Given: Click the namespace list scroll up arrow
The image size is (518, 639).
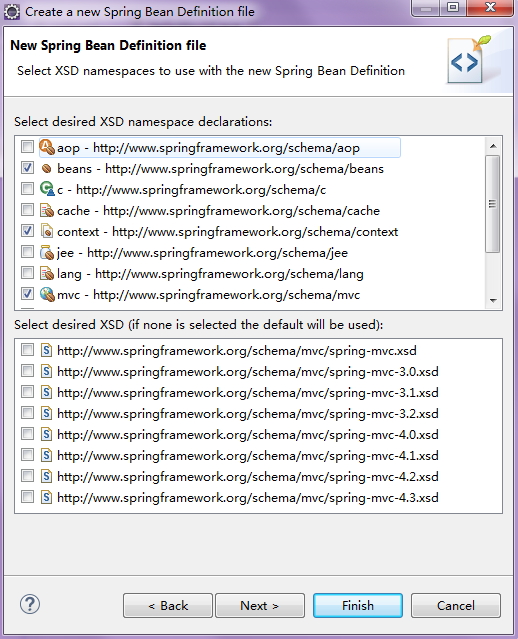Looking at the screenshot, I should (x=493, y=146).
